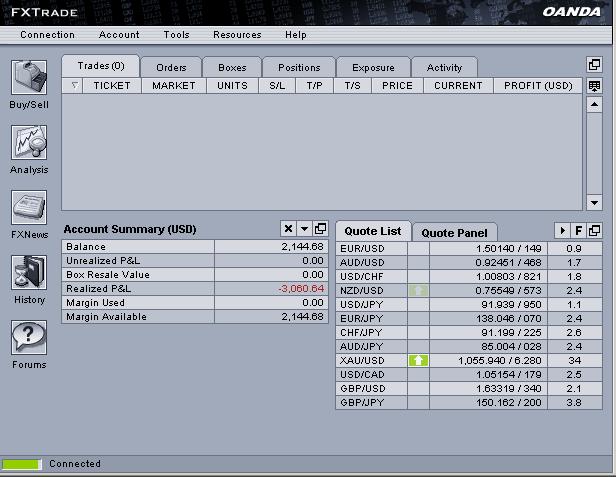Open the History icon

(x=29, y=272)
